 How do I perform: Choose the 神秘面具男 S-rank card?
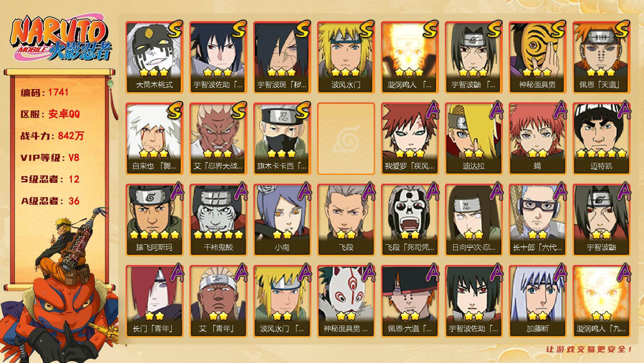[x=538, y=57]
